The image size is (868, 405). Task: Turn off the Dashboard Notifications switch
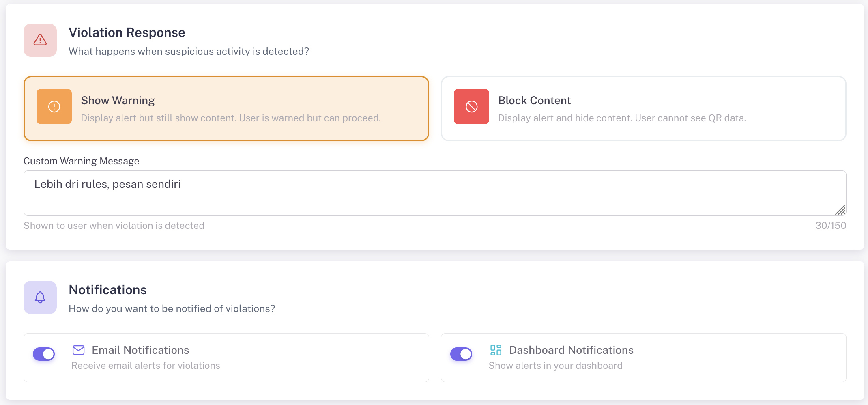pyautogui.click(x=461, y=354)
